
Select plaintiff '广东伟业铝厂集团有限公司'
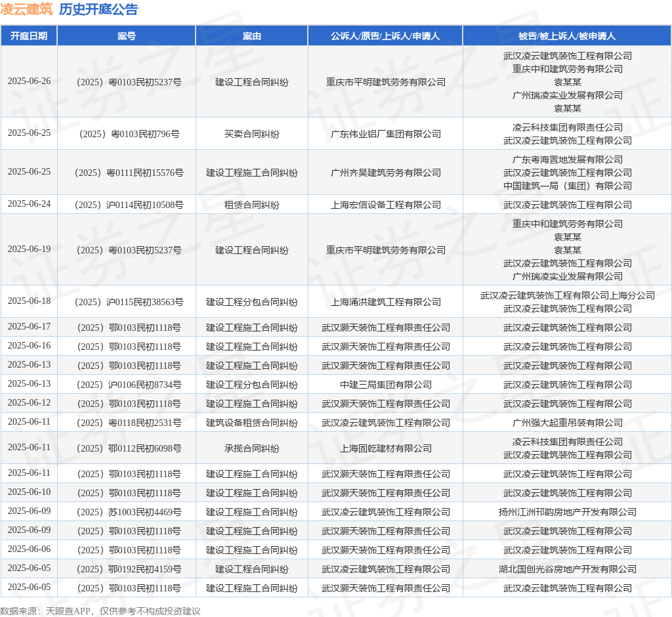386,134
